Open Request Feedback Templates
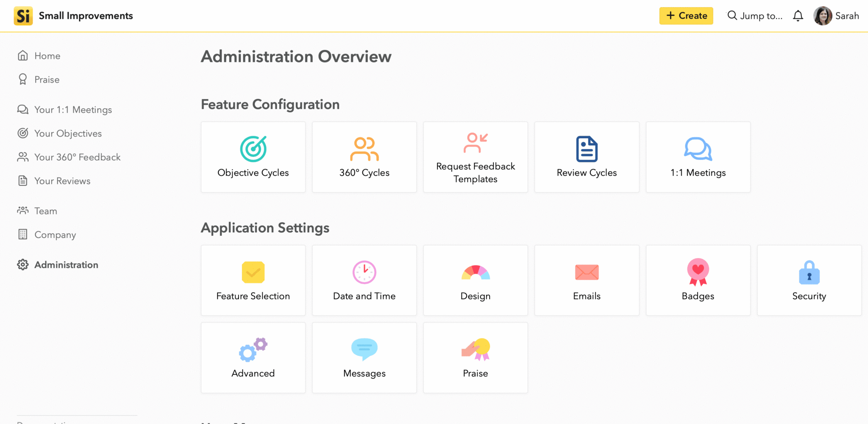 (x=475, y=157)
